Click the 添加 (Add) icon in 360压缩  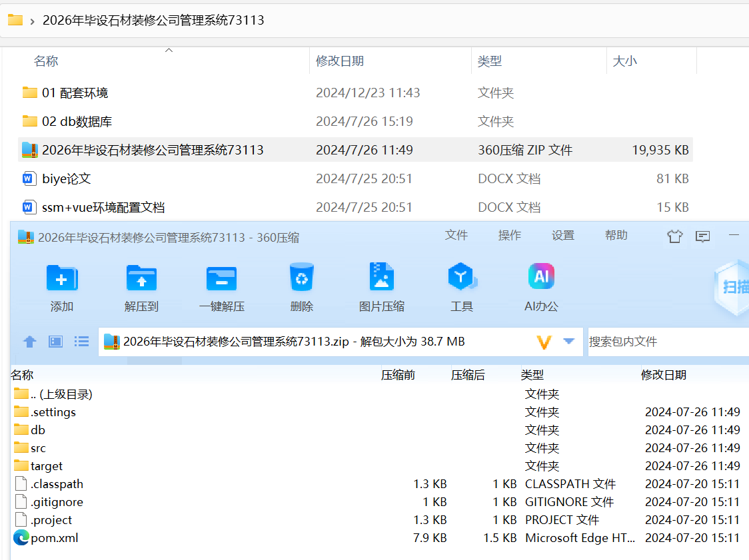pyautogui.click(x=61, y=278)
